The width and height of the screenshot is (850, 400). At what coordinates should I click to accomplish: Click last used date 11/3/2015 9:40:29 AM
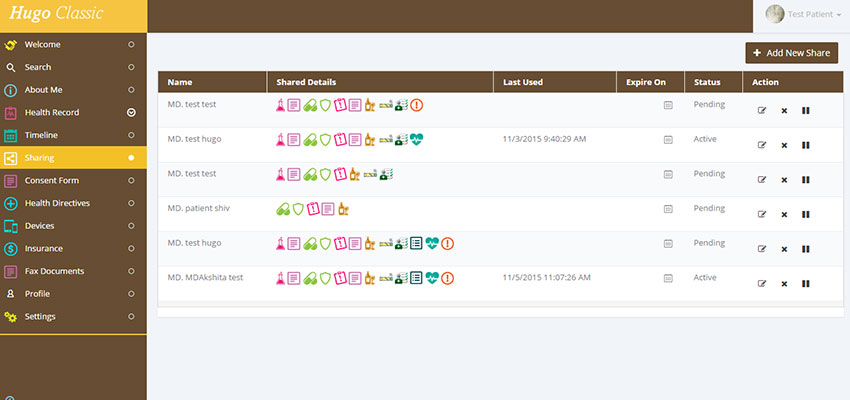(x=544, y=139)
